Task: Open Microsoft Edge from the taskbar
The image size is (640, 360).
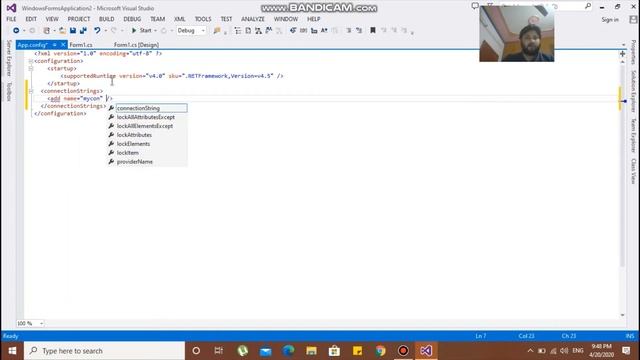Action: pos(289,351)
